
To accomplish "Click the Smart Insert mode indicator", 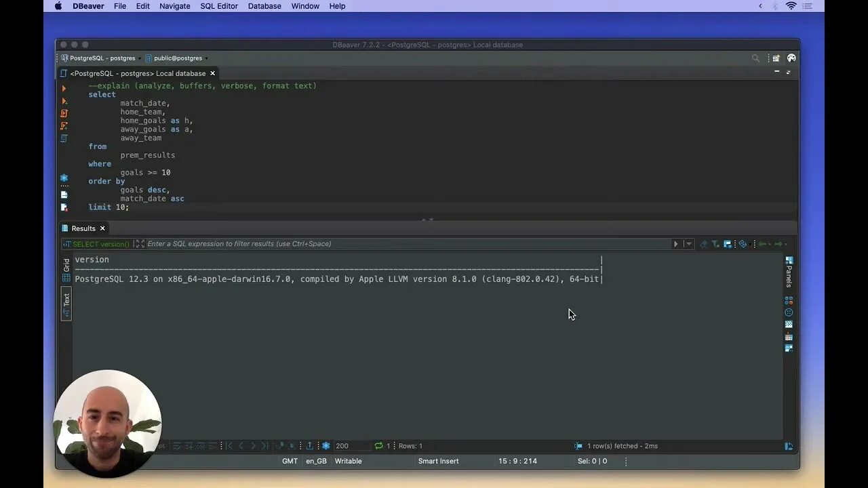I will click(438, 461).
